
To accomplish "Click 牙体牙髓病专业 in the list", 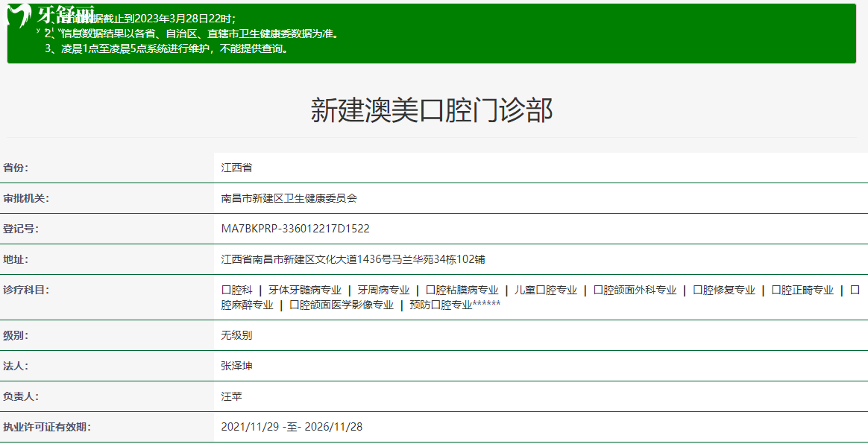I will tap(305, 290).
